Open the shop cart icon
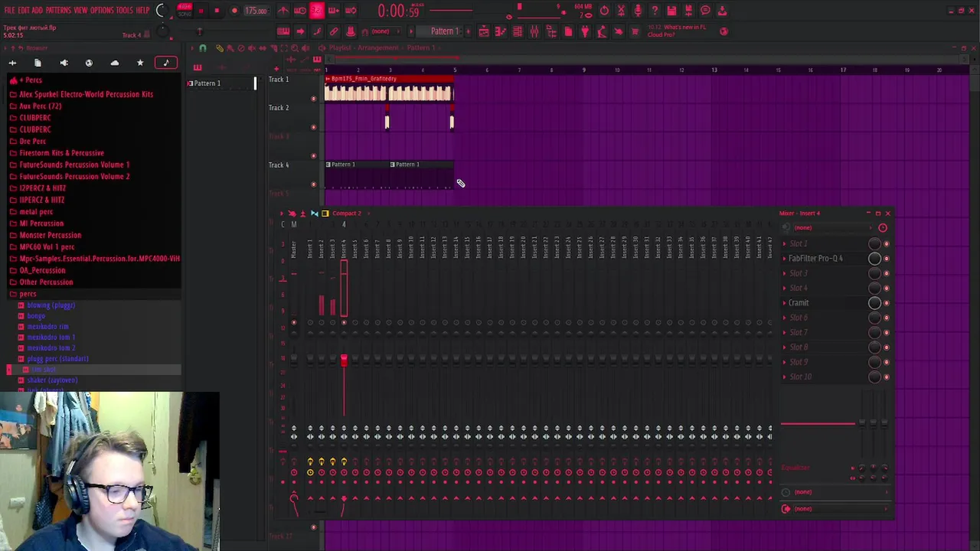This screenshot has width=980, height=551. (x=635, y=31)
